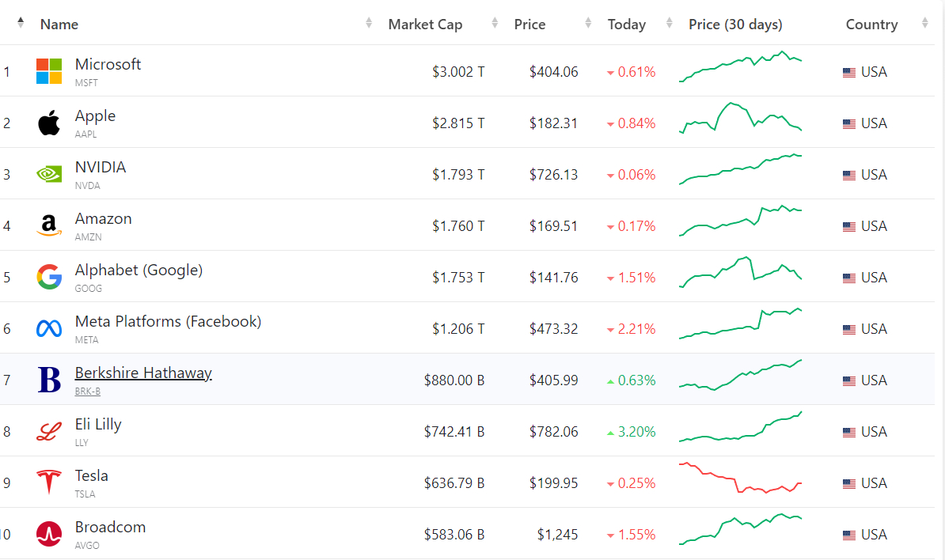
Task: Click the TSLA ticker symbol
Action: pos(85,494)
